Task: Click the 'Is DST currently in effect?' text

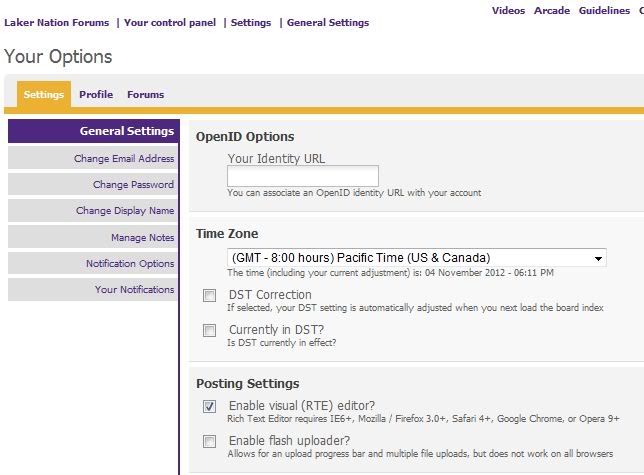Action: click(x=282, y=343)
